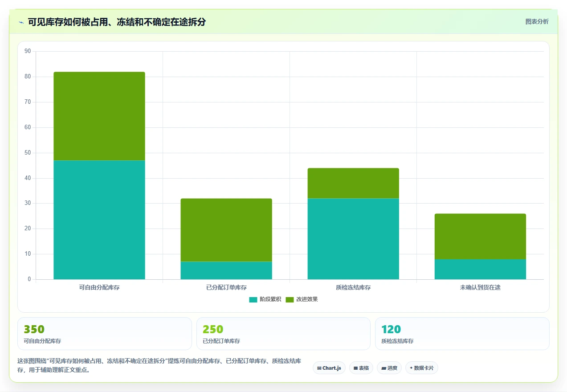Click the y-axis value 50
The width and height of the screenshot is (567, 392).
28,153
